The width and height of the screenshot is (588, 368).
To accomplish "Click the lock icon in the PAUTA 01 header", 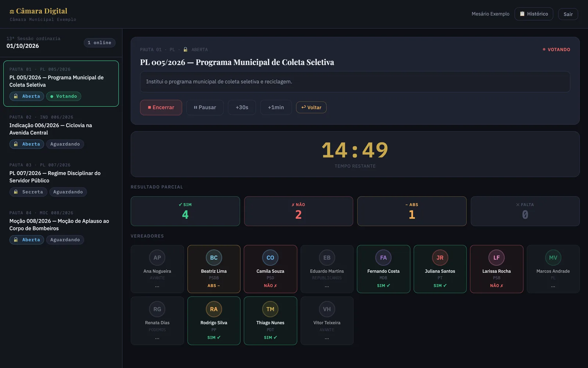I will click(186, 49).
